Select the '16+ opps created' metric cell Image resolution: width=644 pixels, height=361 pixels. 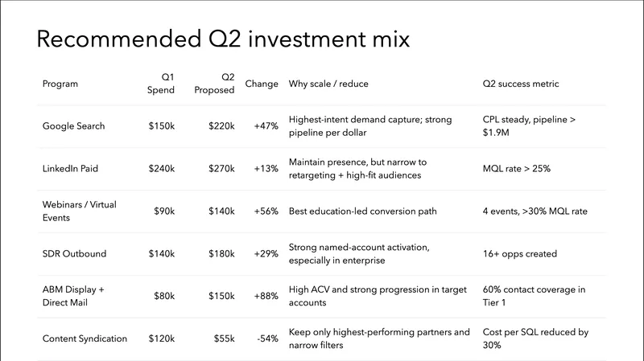[x=519, y=254]
